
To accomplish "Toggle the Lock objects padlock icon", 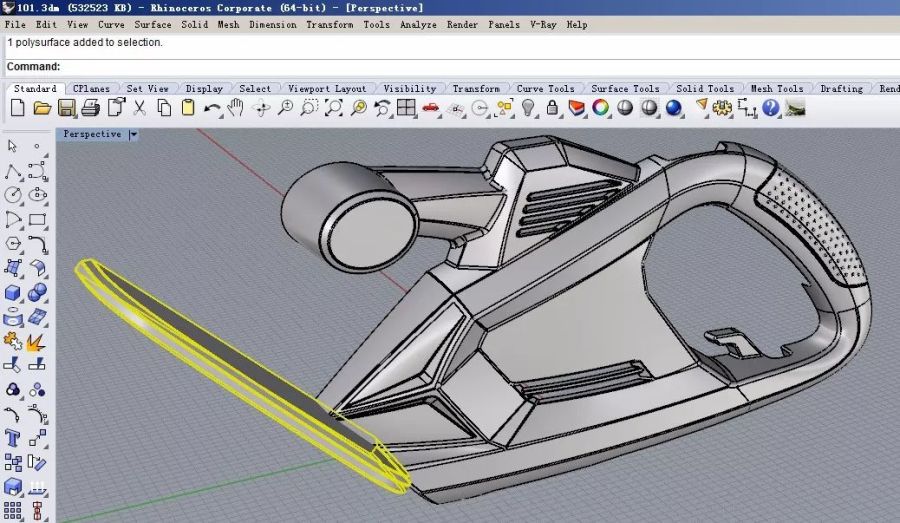I will point(553,108).
